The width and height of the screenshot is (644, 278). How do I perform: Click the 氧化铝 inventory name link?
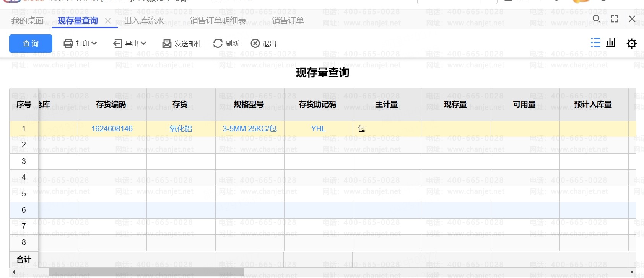(x=181, y=129)
